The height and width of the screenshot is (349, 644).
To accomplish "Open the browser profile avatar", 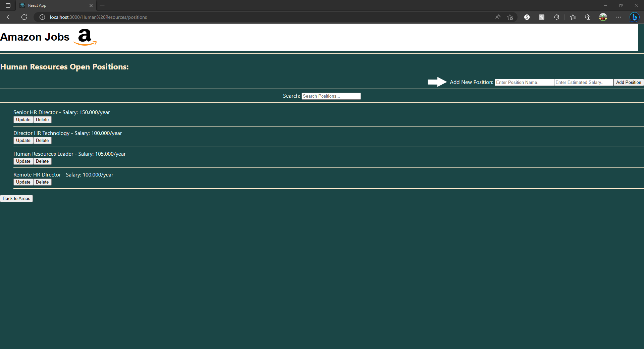I will point(603,17).
